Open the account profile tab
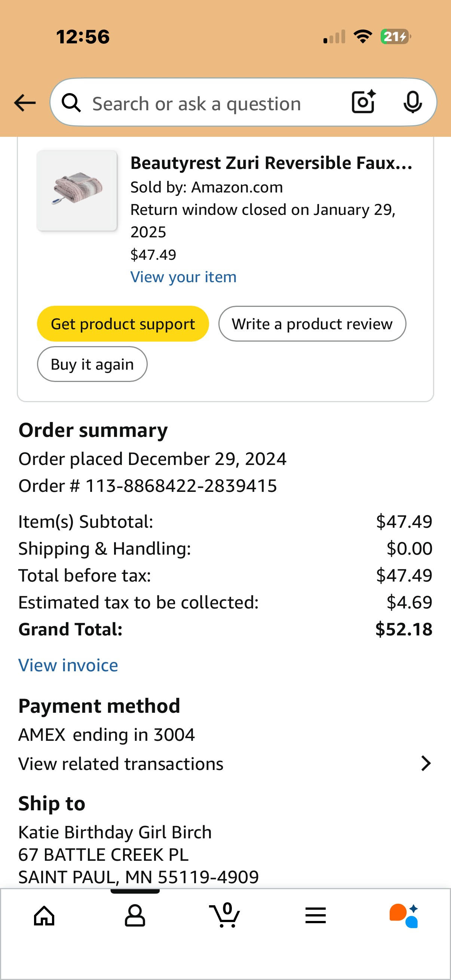 point(135,915)
